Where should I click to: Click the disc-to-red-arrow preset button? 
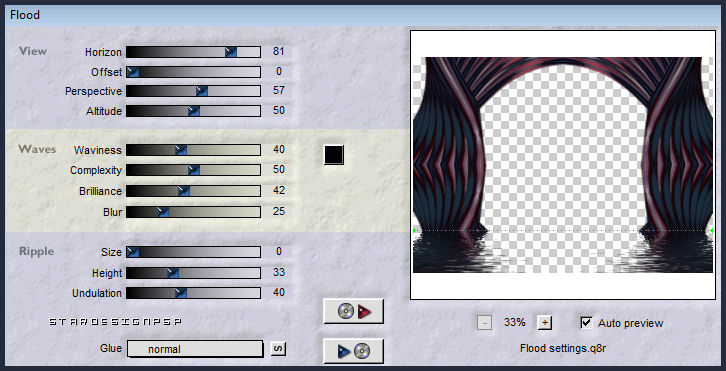coord(353,311)
